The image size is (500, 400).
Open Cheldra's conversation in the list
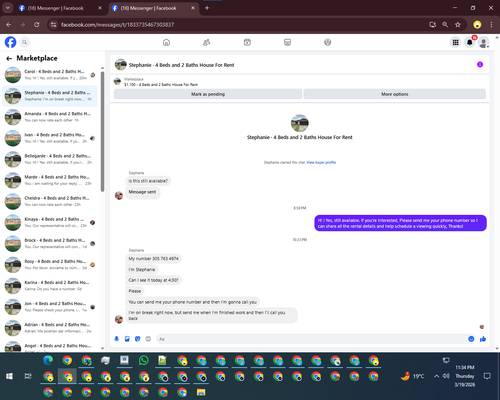click(x=50, y=201)
